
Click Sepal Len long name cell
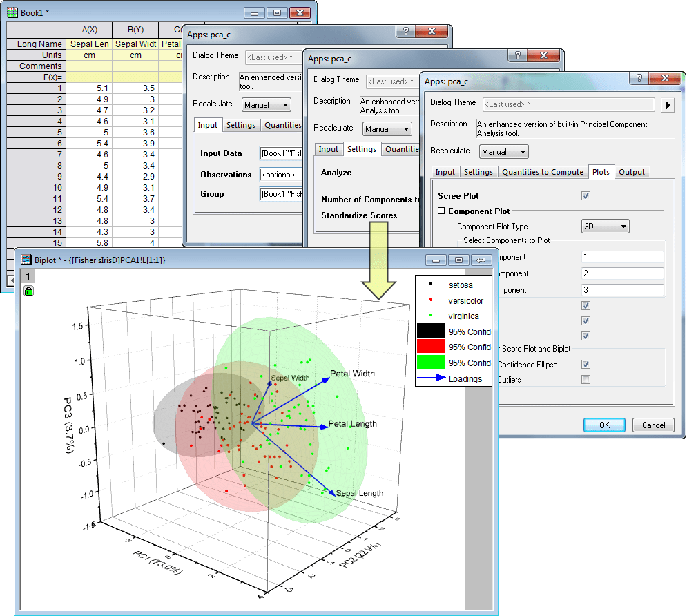(x=89, y=44)
